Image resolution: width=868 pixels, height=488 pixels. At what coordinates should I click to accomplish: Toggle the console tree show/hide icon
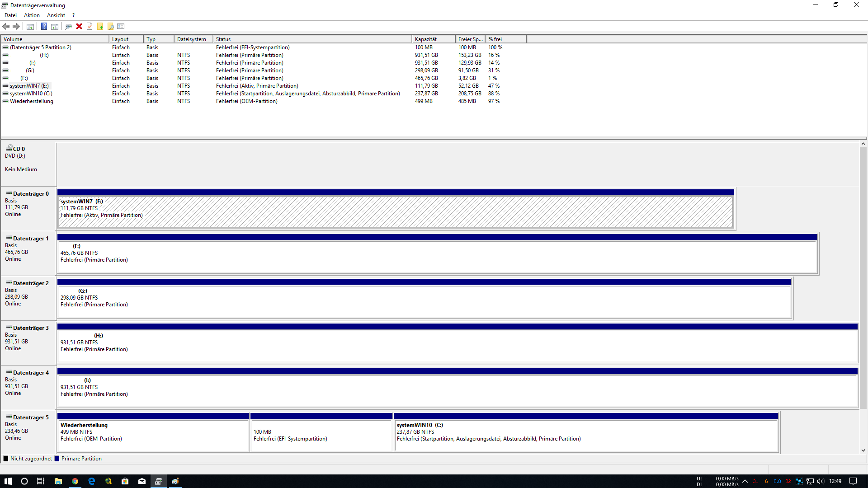(x=30, y=26)
